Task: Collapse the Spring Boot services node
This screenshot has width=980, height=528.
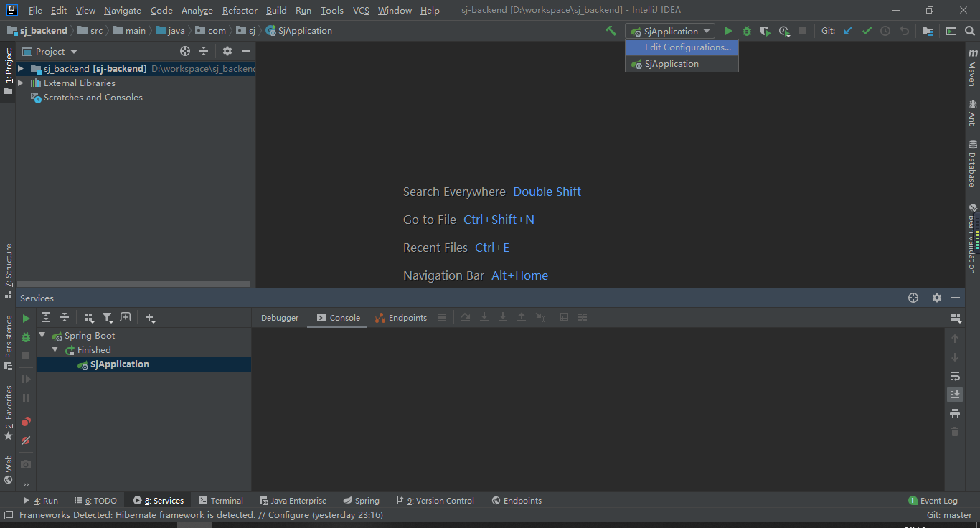Action: (42, 336)
